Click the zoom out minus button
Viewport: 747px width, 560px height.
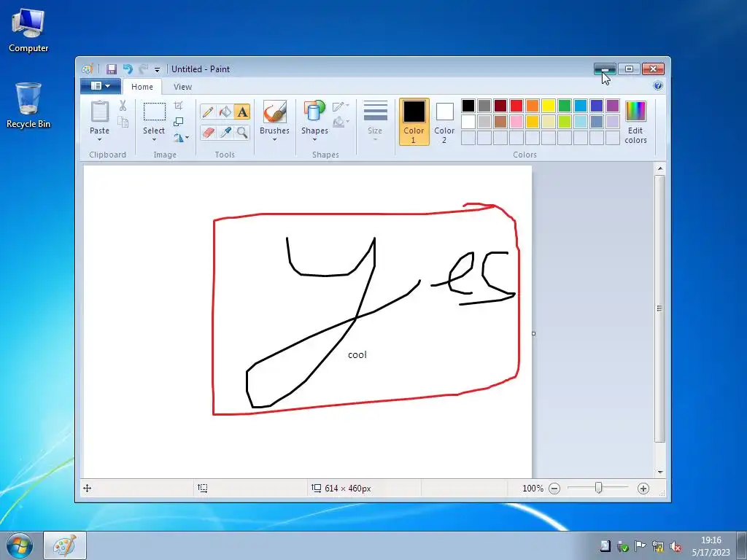tap(554, 489)
